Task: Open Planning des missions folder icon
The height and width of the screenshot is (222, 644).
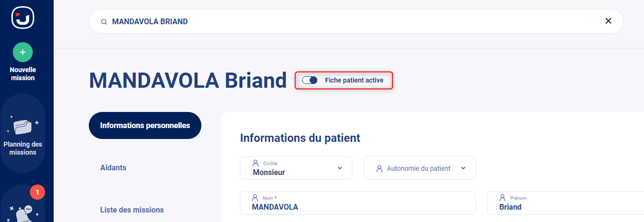Action: pos(22,127)
